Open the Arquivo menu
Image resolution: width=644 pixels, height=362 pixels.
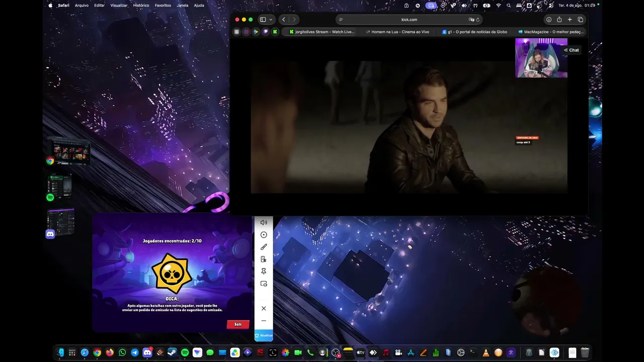(82, 6)
